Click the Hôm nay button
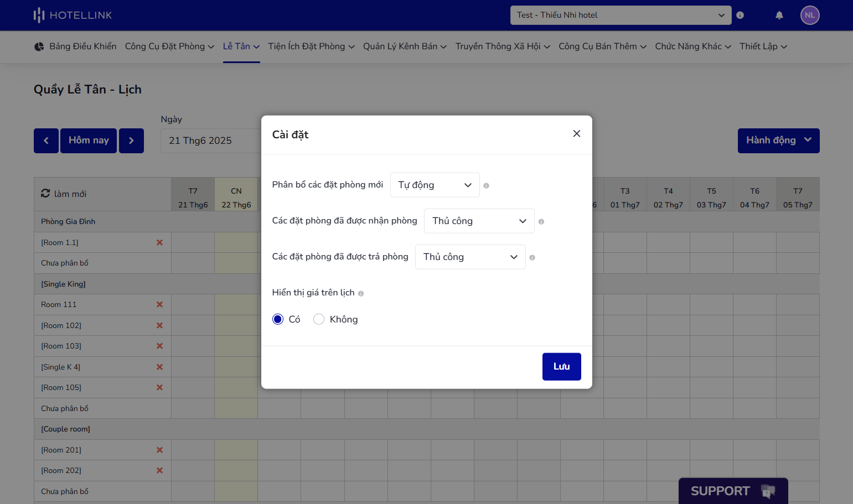853x504 pixels. pyautogui.click(x=89, y=141)
